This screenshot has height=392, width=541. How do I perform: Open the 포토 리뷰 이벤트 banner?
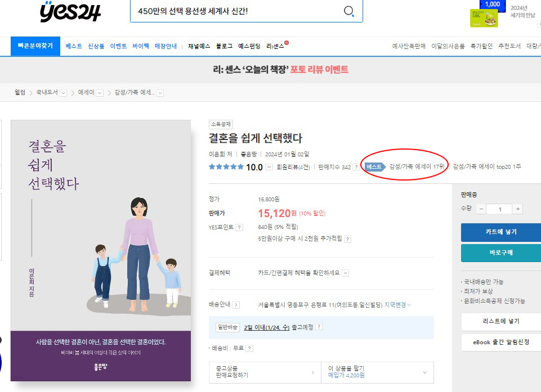[280, 70]
